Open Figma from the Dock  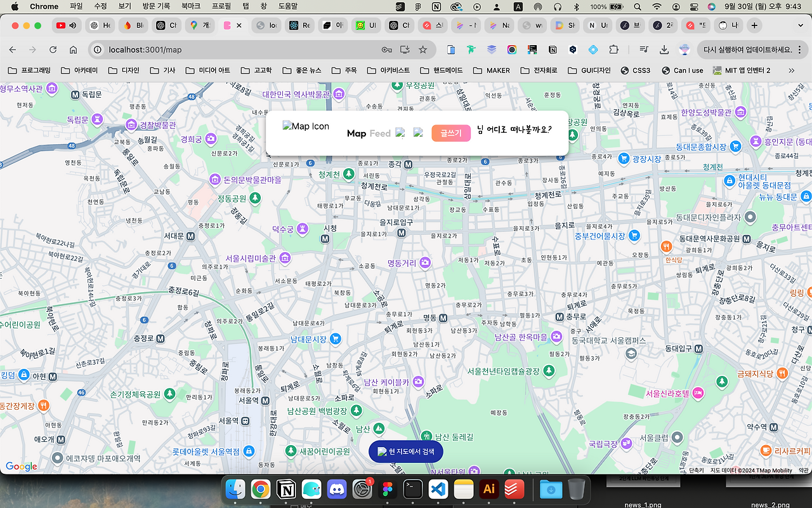[387, 489]
